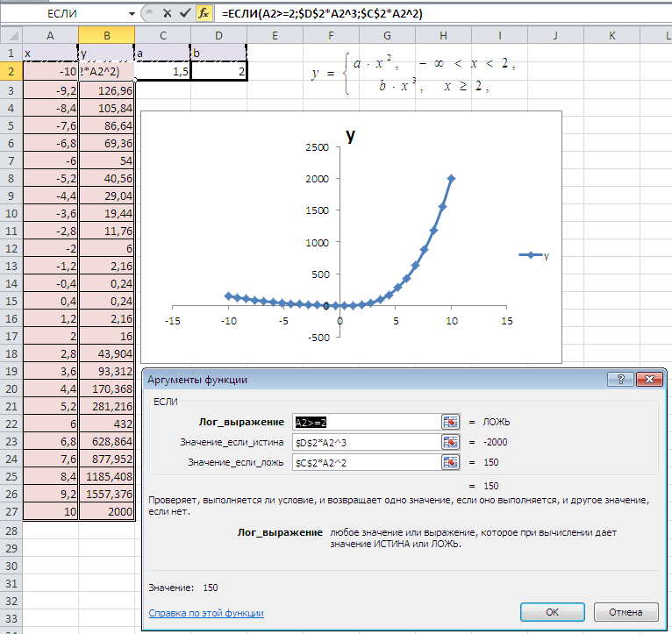
Task: Expand the Name Box dropdown showing ЕСЛИ
Action: click(132, 14)
